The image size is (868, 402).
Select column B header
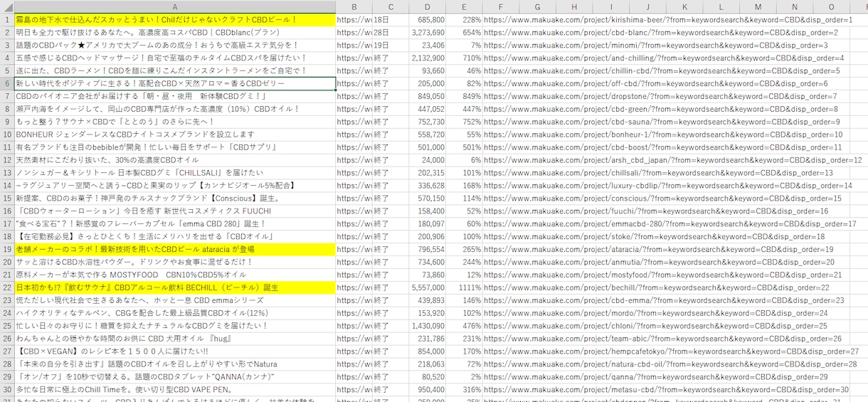[354, 6]
